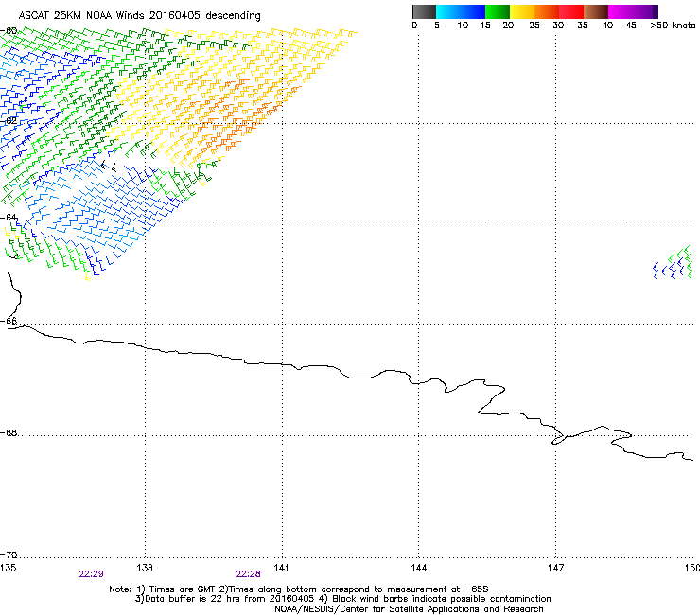Viewport: 700px width, 615px height.
Task: Select the '45' legend scale label
Action: click(631, 26)
